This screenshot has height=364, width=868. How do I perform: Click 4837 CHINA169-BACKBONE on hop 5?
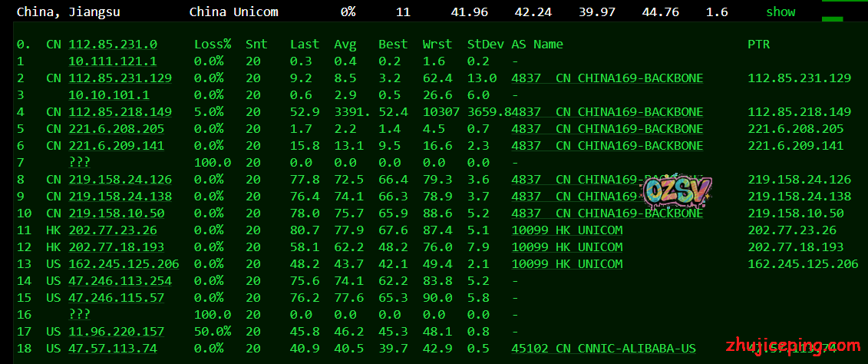coord(607,129)
